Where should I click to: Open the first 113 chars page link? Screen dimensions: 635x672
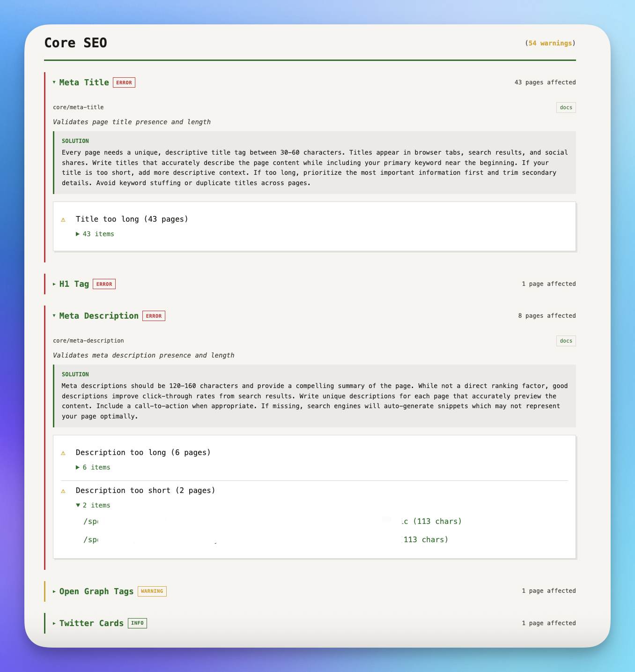pyautogui.click(x=272, y=522)
